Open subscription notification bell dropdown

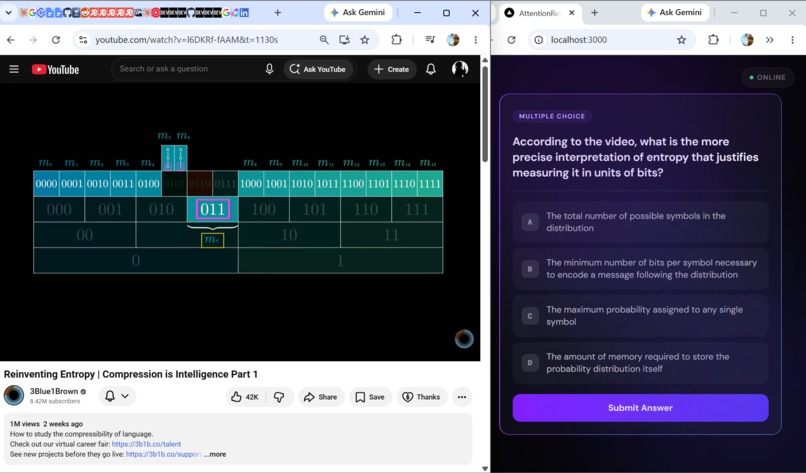coord(117,396)
